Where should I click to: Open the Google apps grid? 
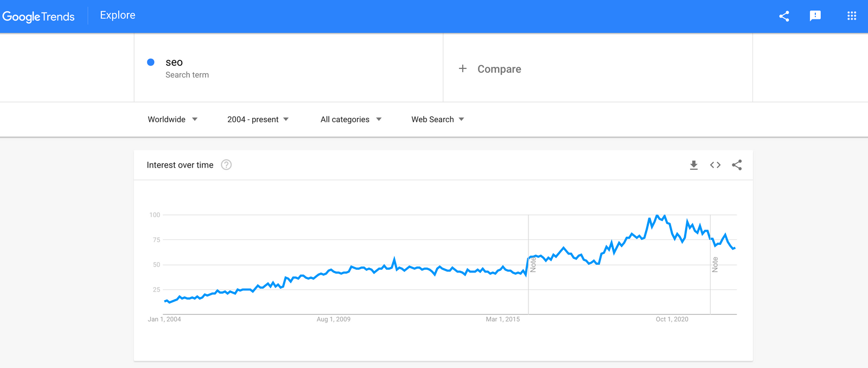tap(852, 16)
